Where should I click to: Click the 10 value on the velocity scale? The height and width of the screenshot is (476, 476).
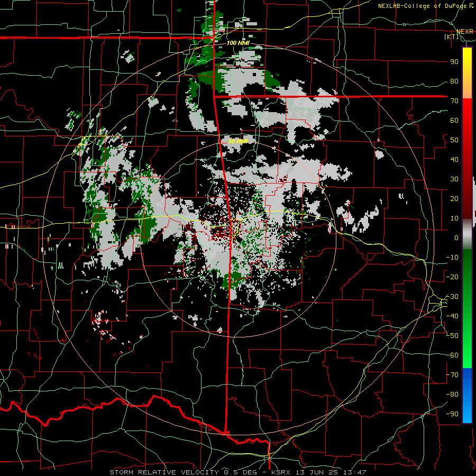coord(454,218)
